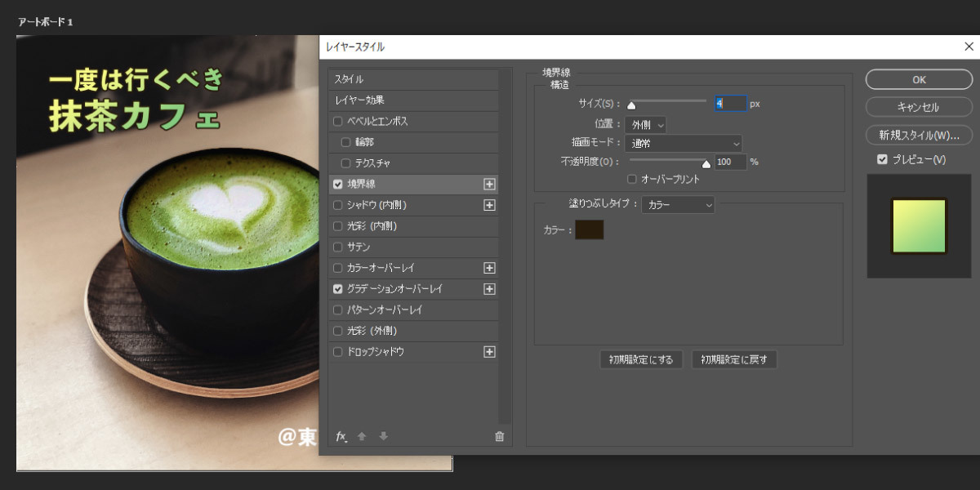Click the 不透明度 percent input field
Viewport: 980px width, 490px height.
pyautogui.click(x=731, y=162)
